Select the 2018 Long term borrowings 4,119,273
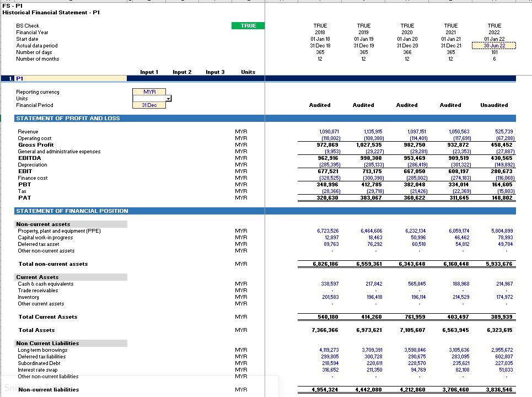The height and width of the screenshot is (397, 532). pyautogui.click(x=329, y=350)
